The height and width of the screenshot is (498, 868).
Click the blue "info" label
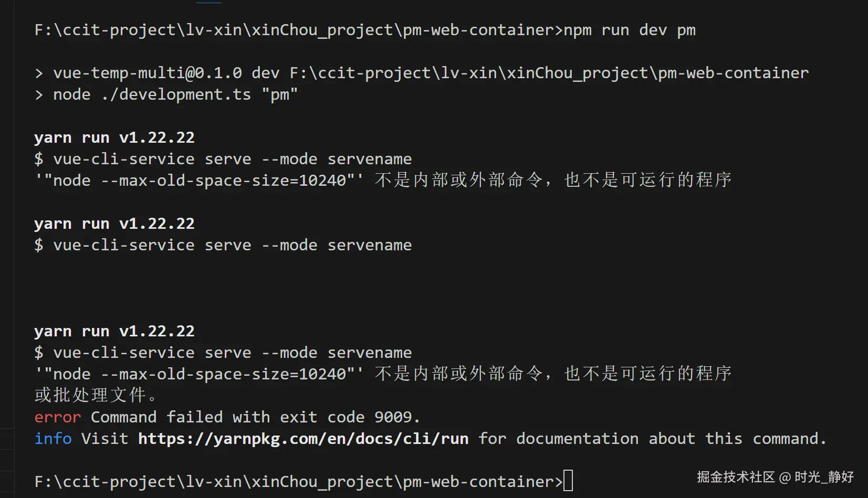(53, 438)
